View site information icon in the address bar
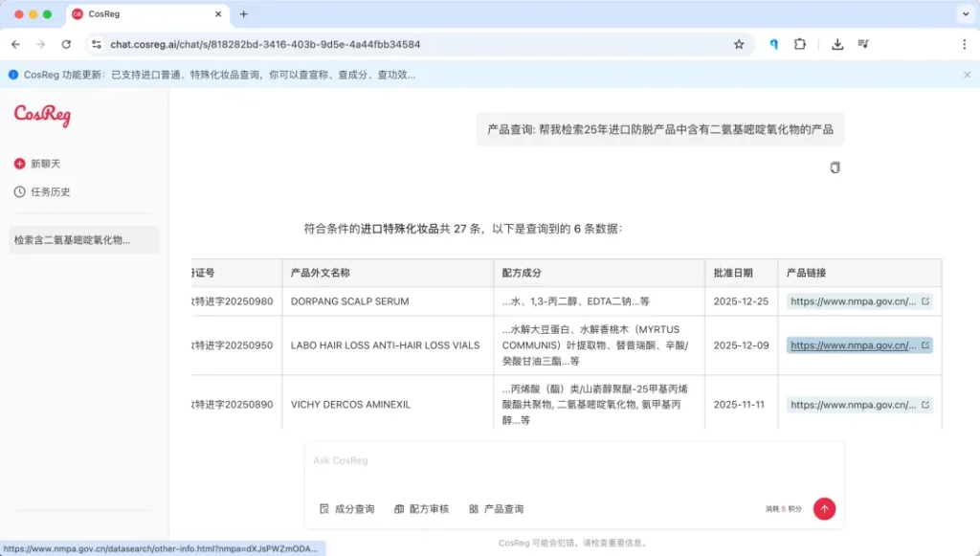The width and height of the screenshot is (980, 556). click(96, 44)
